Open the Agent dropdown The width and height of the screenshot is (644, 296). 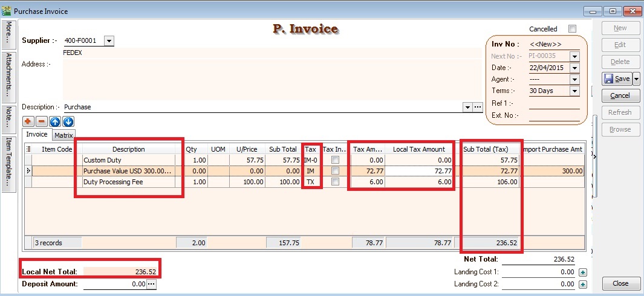coord(574,79)
